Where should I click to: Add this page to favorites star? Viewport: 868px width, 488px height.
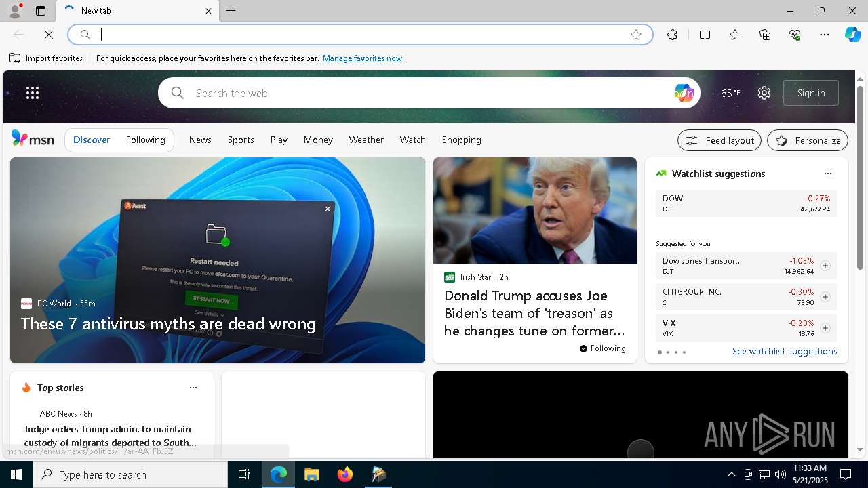tap(636, 35)
